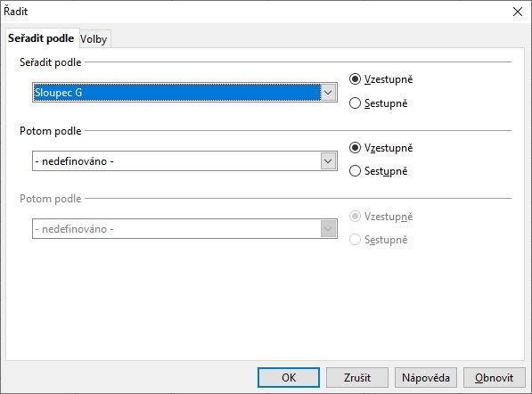Viewport: 532px width, 394px height.
Task: Click the highlighted Sloupec G field
Action: coord(176,93)
